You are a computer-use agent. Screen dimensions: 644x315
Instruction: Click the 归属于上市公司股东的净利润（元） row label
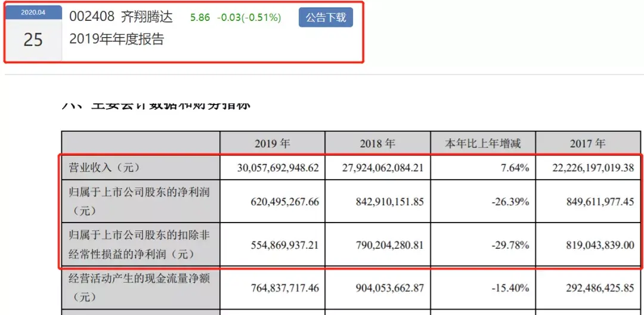141,201
